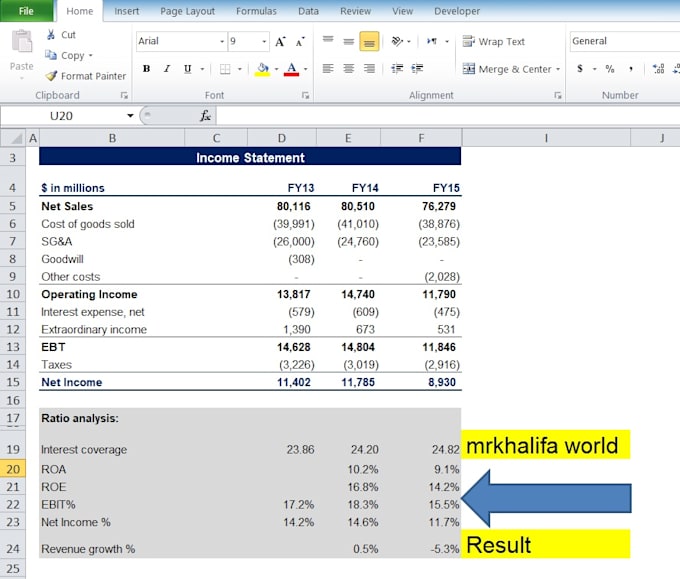Open Clipboard dialog launcher
Viewport: 680px width, 579px height.
tap(124, 95)
